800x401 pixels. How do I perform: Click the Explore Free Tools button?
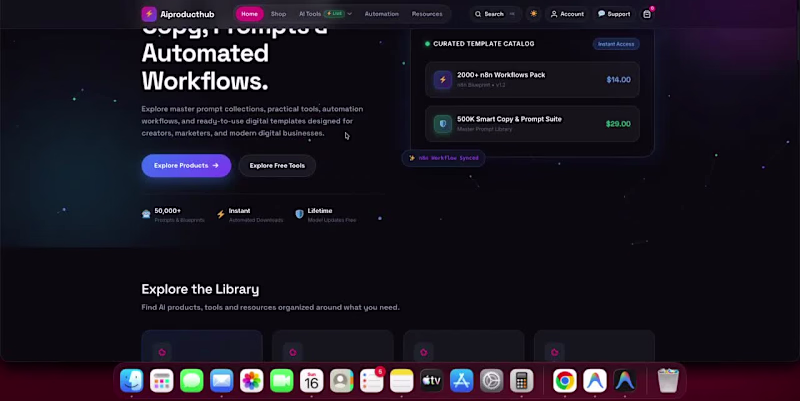(x=277, y=165)
